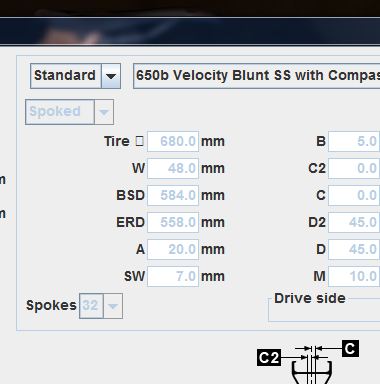Click the C 0.0 field
The width and height of the screenshot is (380, 384).
(354, 195)
